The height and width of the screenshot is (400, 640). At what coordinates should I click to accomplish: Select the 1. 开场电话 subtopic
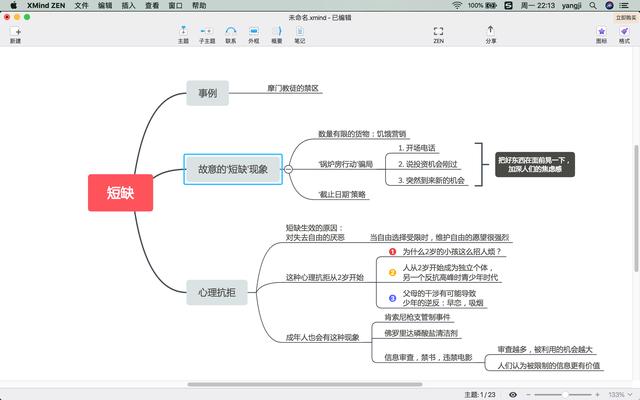tap(417, 148)
